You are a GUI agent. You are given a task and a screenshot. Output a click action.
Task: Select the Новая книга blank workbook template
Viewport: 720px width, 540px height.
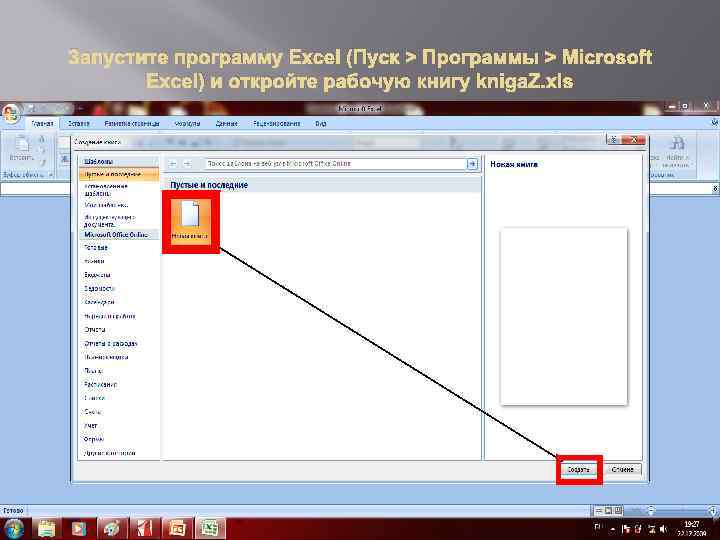tap(190, 221)
